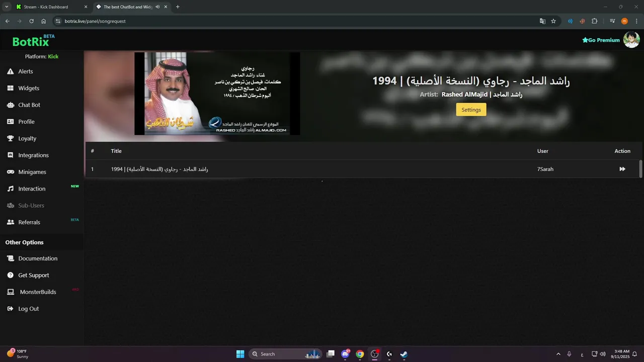
Task: Open the Interaction music note icon
Action: pyautogui.click(x=10, y=189)
